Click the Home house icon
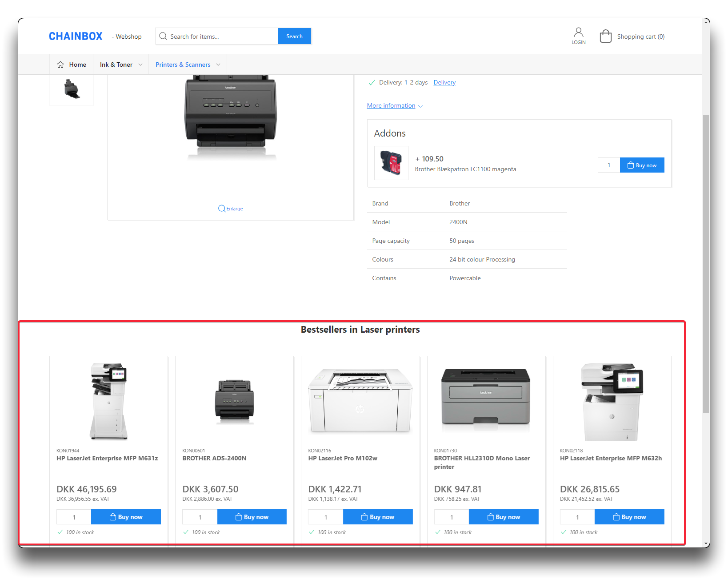Screen dimensions: 728x580 click(60, 64)
